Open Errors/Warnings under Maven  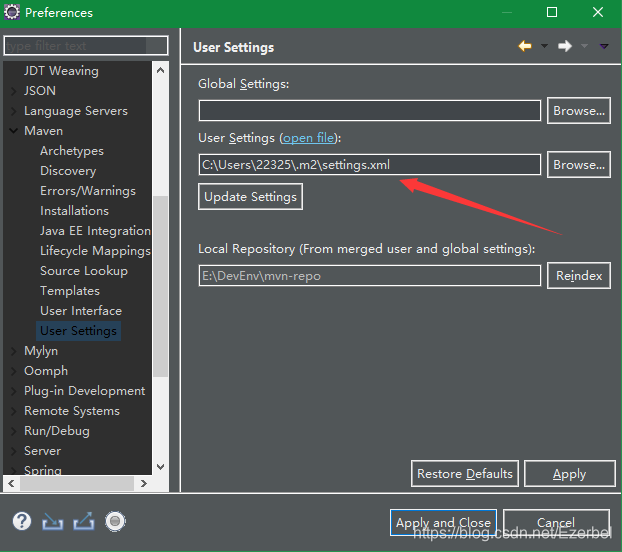[x=88, y=191]
